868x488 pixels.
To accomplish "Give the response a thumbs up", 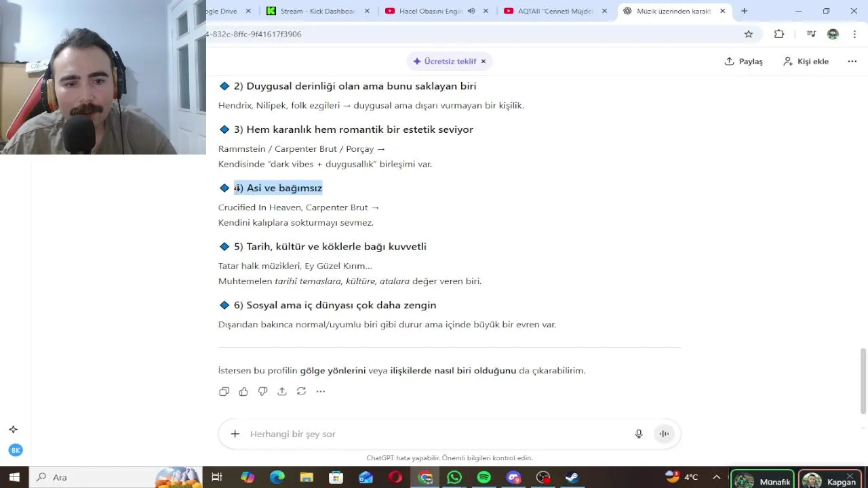I will pyautogui.click(x=243, y=391).
